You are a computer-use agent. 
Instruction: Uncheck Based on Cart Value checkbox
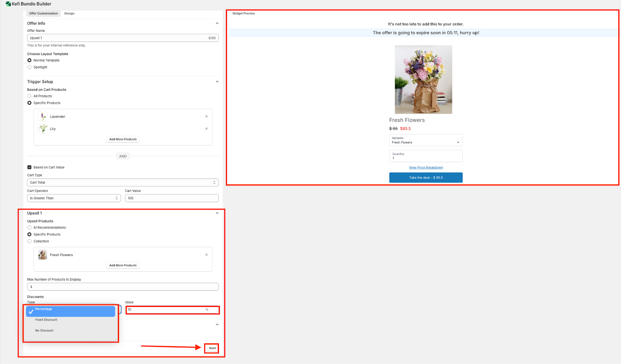(29, 167)
